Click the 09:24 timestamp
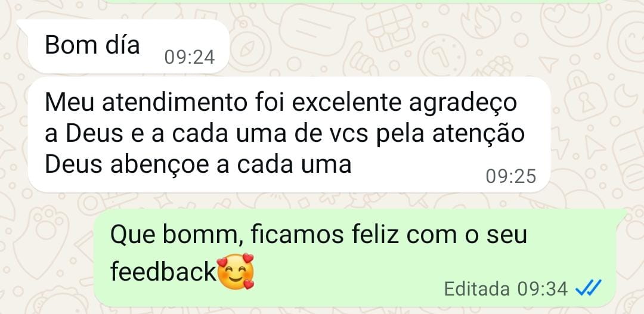This screenshot has height=314, width=644. coord(190,57)
